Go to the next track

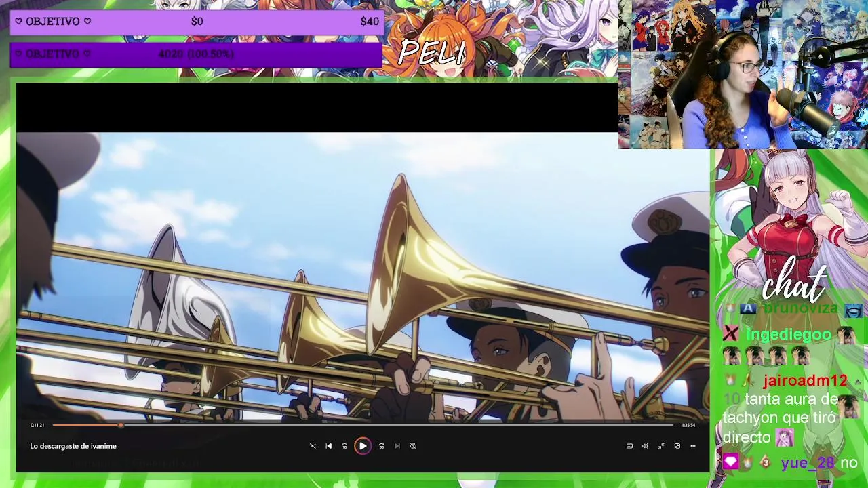[x=397, y=446]
